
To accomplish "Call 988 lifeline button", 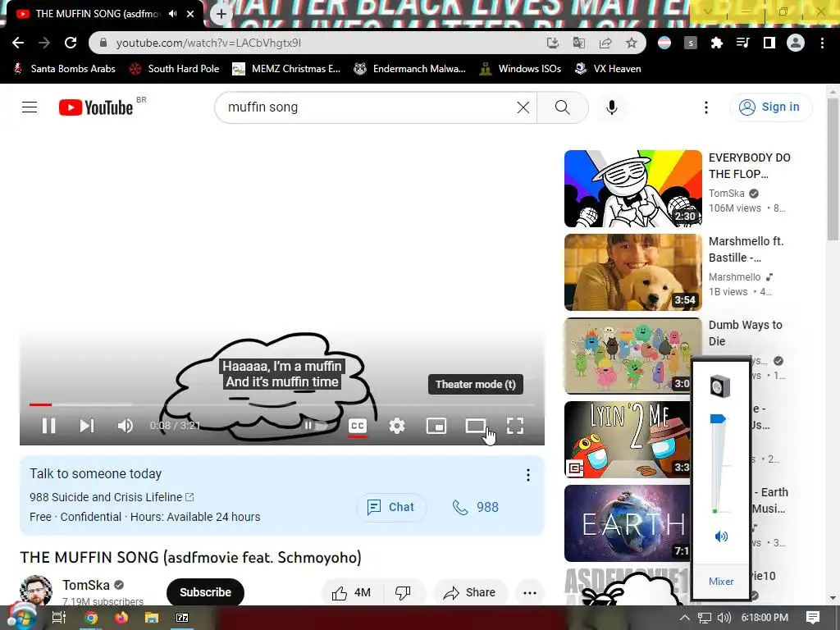I will coord(476,507).
